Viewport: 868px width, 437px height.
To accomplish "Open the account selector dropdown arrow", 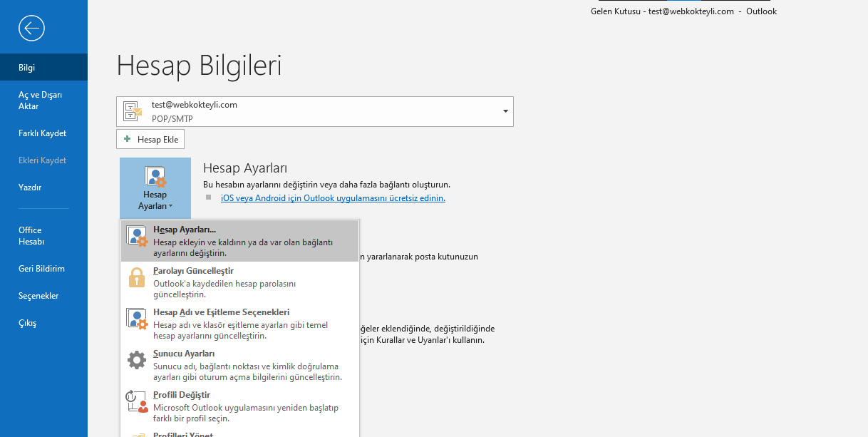I will [505, 112].
